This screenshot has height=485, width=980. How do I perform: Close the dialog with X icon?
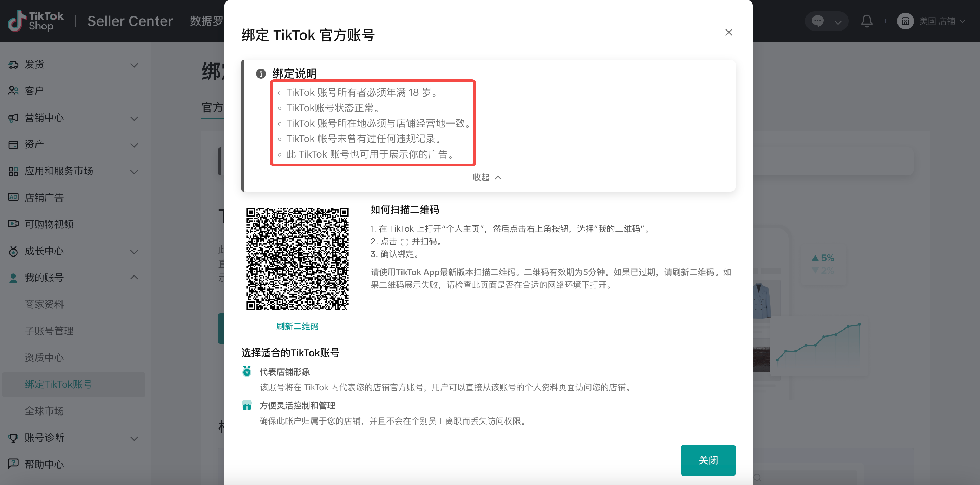pos(728,32)
